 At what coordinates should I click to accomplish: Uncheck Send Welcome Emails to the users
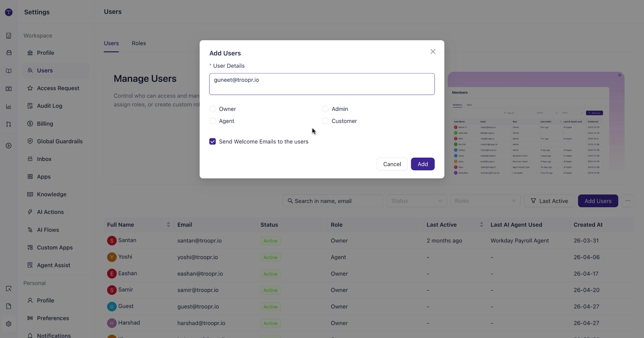212,142
